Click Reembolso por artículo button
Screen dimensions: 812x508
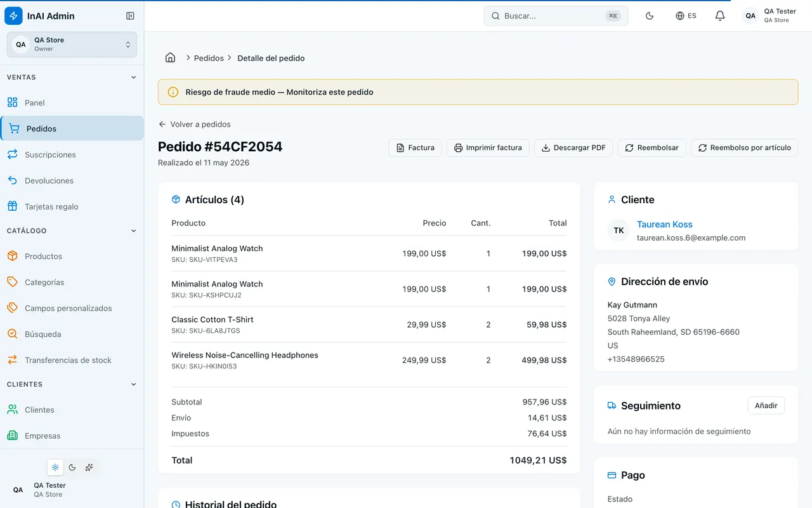(745, 148)
